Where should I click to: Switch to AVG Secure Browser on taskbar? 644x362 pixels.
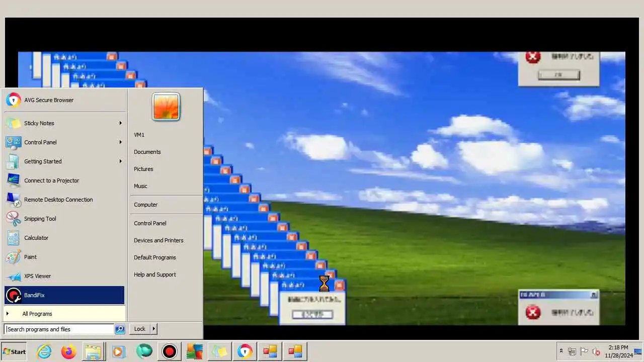point(245,351)
